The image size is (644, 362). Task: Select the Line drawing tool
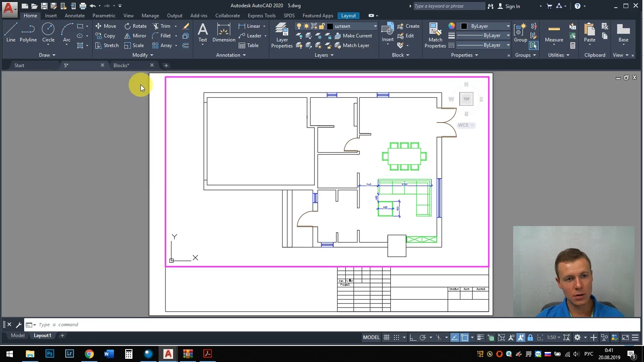(x=11, y=32)
